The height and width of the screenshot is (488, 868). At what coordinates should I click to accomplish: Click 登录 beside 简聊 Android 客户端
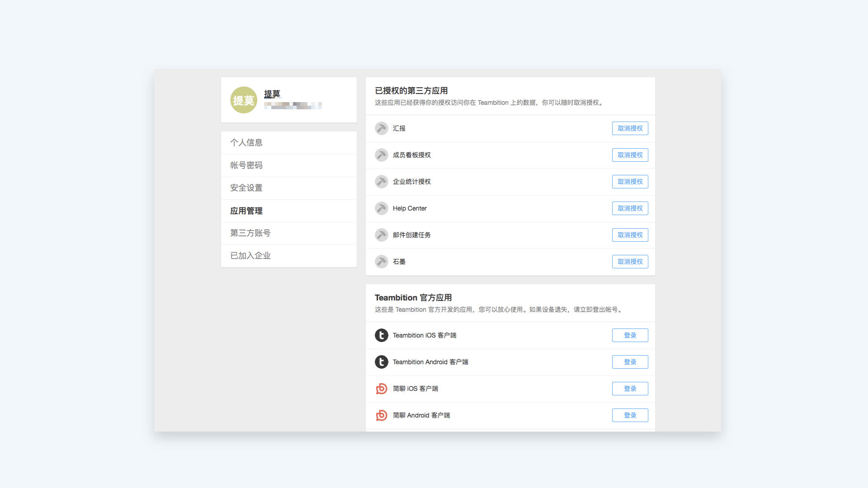coord(630,415)
